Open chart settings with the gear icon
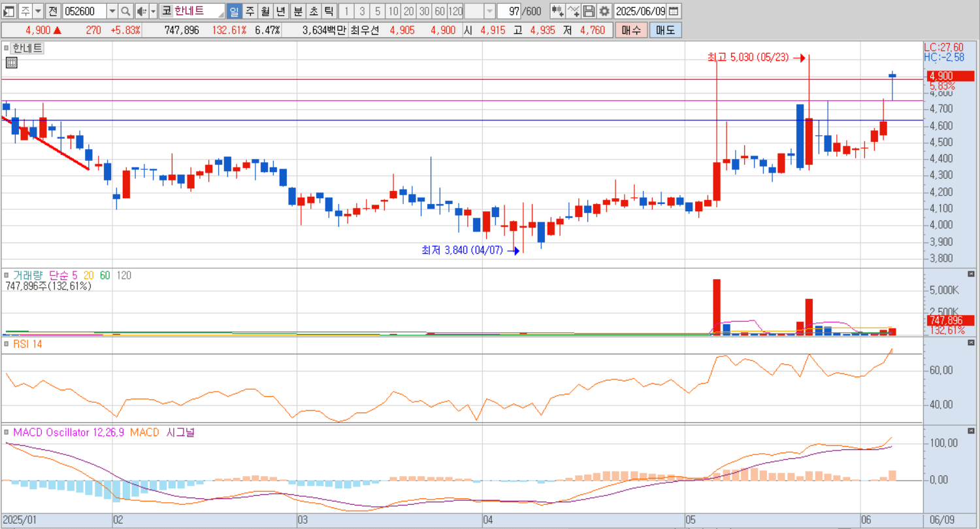 pyautogui.click(x=604, y=11)
